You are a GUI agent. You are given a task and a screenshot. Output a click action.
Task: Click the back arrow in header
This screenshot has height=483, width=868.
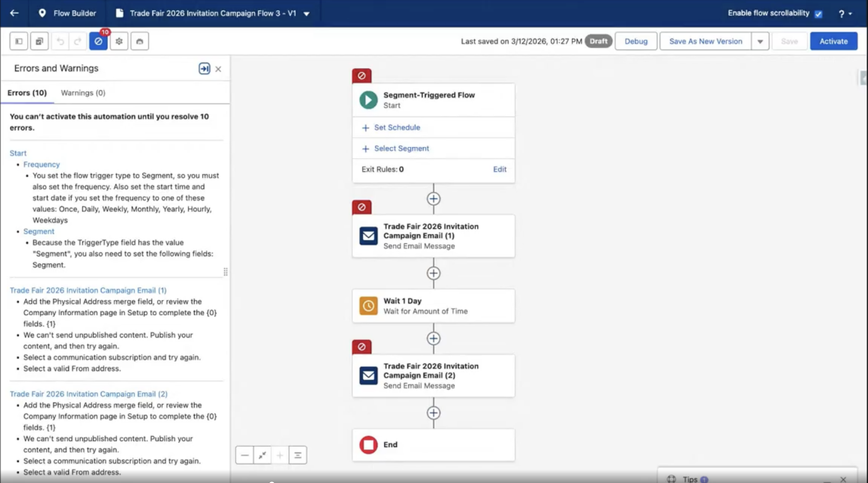point(14,13)
